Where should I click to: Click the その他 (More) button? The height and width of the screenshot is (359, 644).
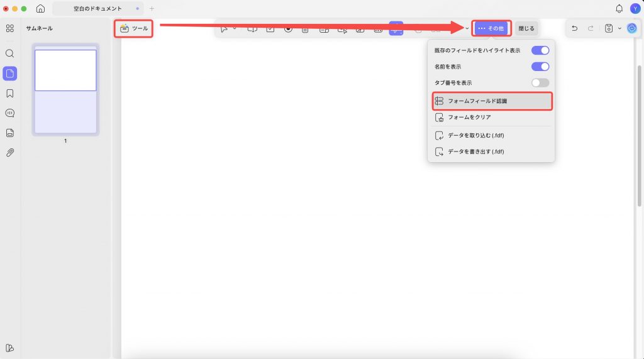coord(491,28)
